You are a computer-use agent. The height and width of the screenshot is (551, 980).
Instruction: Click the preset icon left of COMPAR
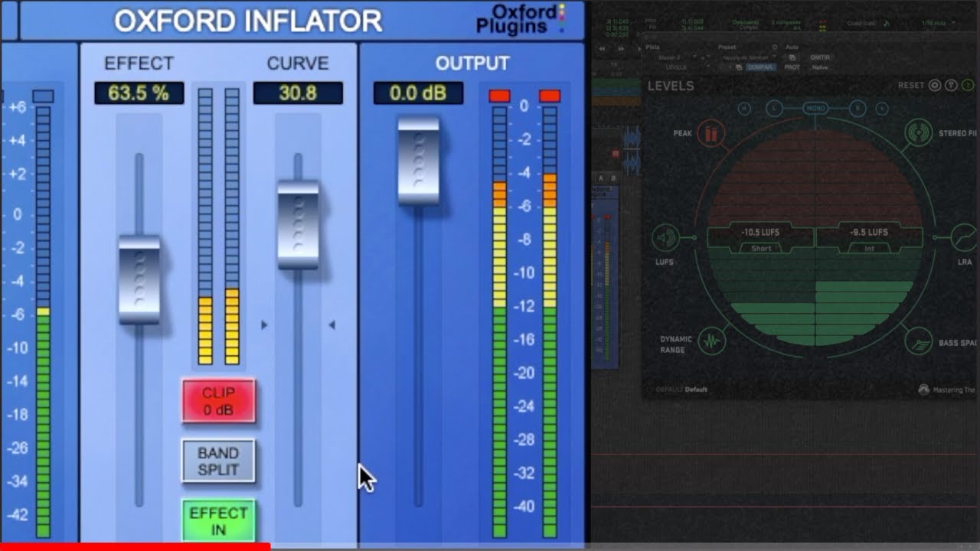739,67
